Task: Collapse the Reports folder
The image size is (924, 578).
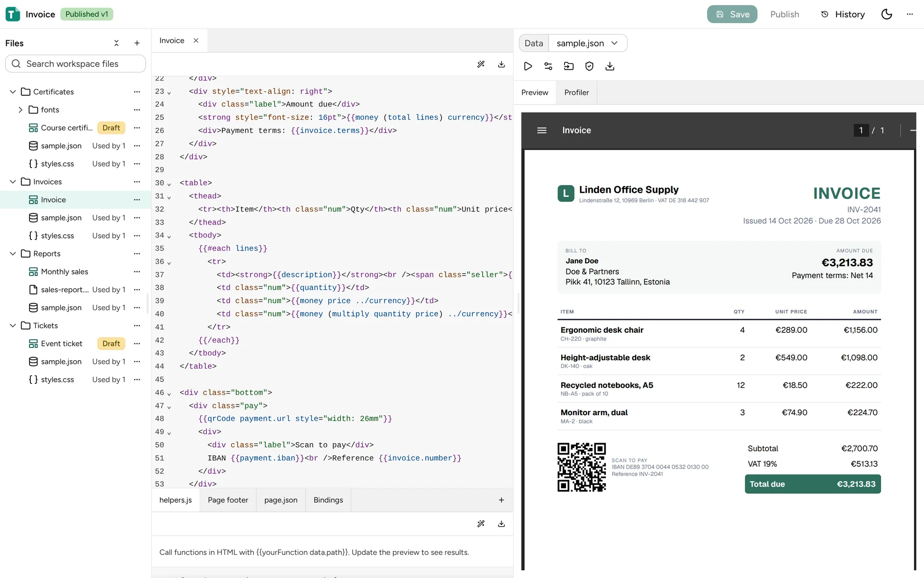Action: (x=13, y=254)
